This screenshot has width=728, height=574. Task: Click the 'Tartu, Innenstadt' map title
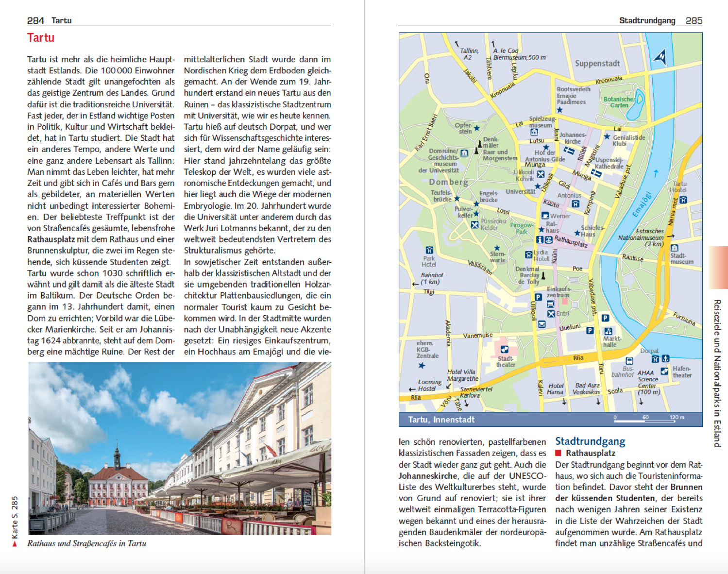click(x=441, y=420)
